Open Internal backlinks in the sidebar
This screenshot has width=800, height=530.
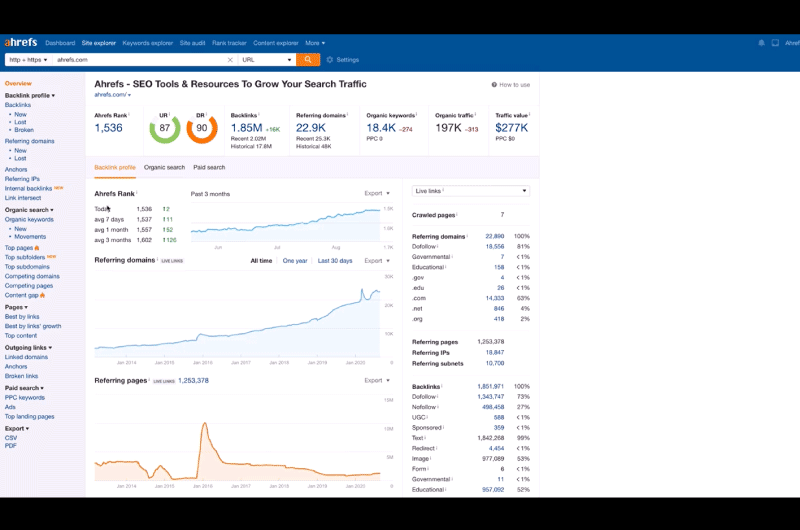pyautogui.click(x=28, y=188)
